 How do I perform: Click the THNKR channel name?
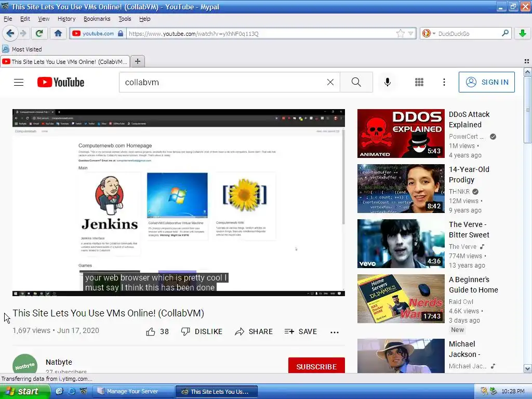point(459,191)
